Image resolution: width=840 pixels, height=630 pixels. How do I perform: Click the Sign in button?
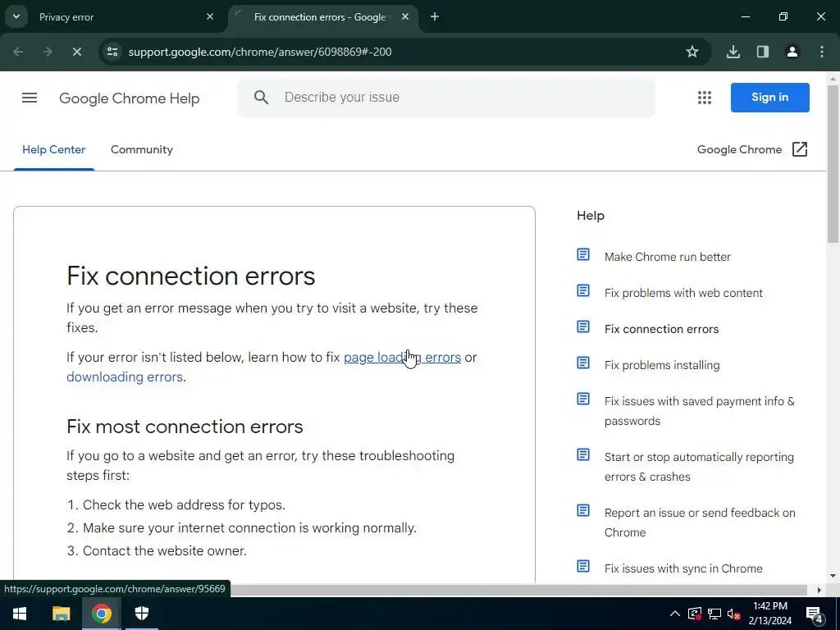pyautogui.click(x=769, y=98)
